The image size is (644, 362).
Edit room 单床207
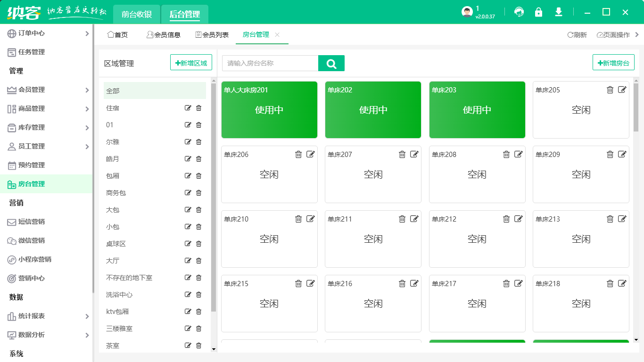point(414,154)
